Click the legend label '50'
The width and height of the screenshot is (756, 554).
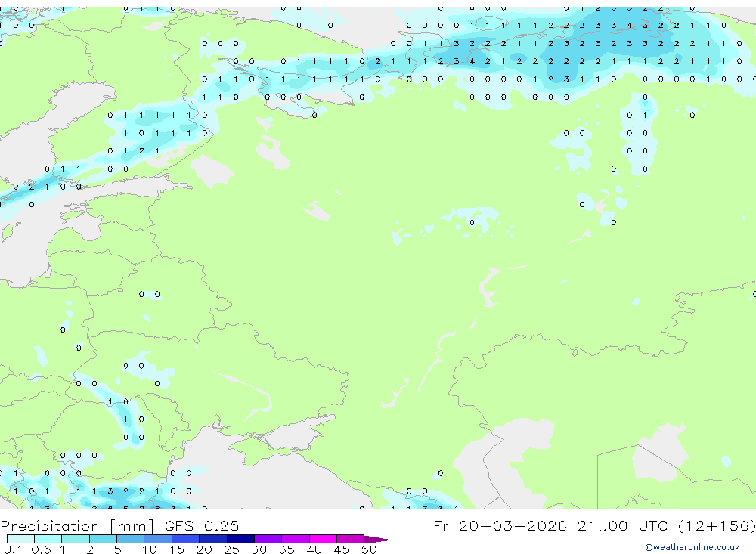pos(369,549)
